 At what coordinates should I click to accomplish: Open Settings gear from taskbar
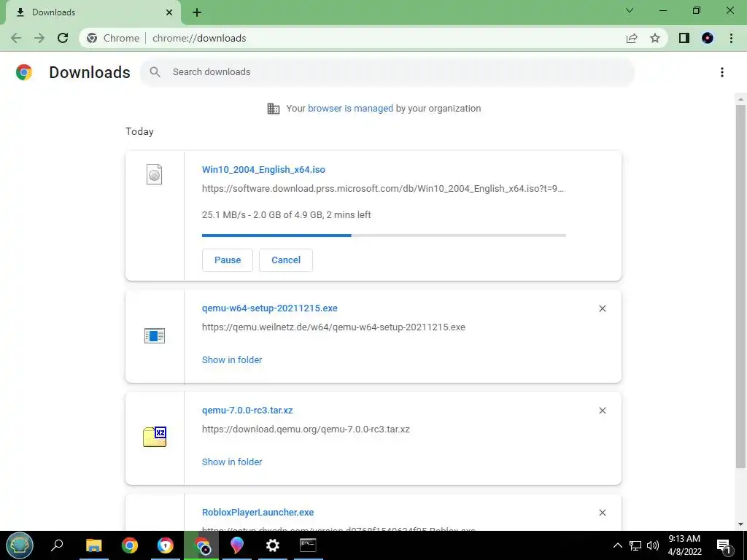pos(273,545)
